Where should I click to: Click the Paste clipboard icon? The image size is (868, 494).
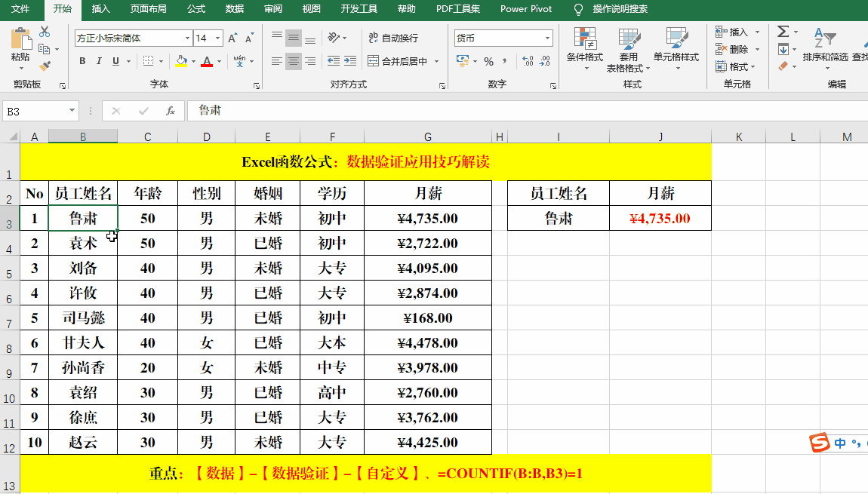click(20, 38)
